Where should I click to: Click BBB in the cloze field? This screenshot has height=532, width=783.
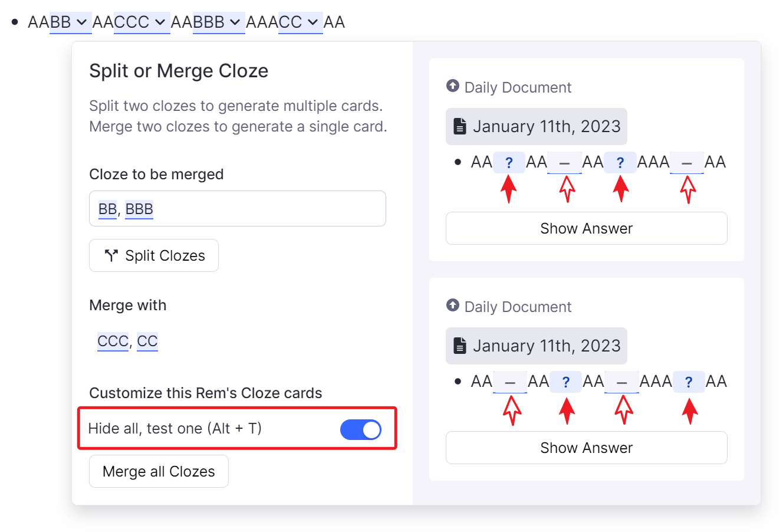[x=139, y=209]
